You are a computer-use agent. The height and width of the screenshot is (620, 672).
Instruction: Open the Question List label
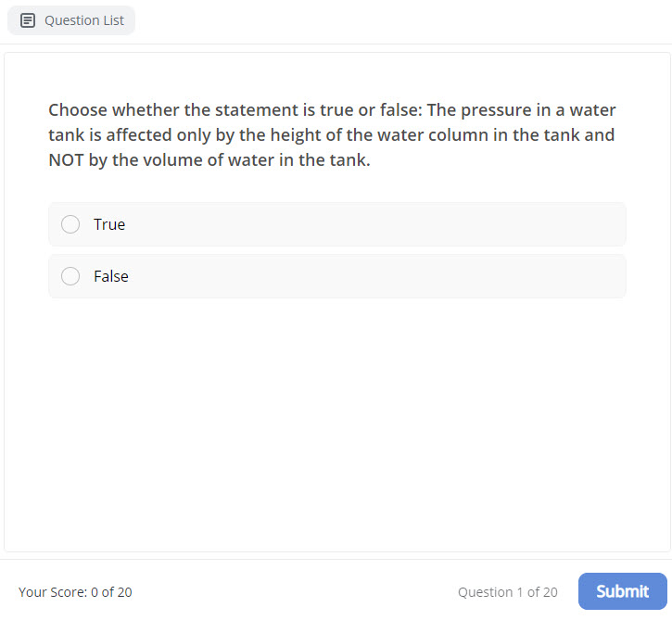83,20
